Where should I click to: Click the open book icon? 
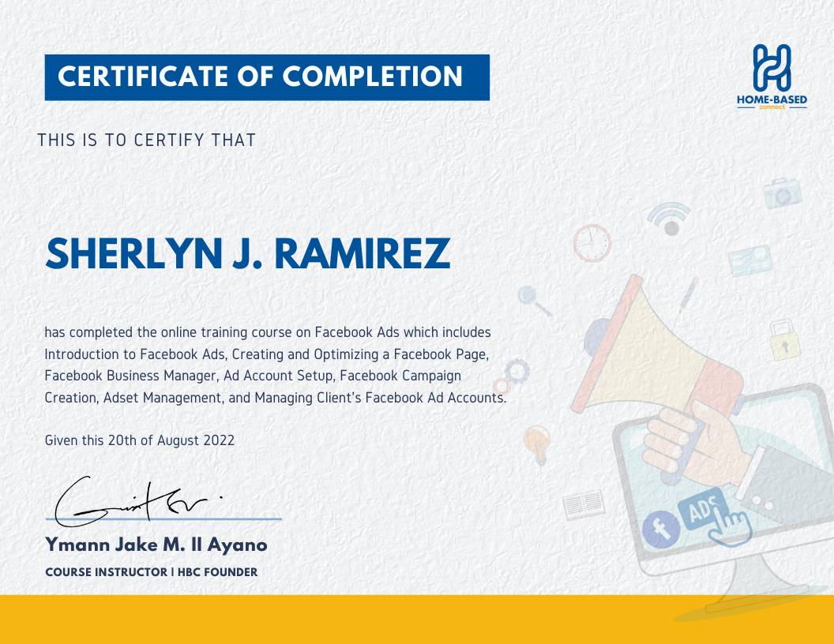coord(584,504)
